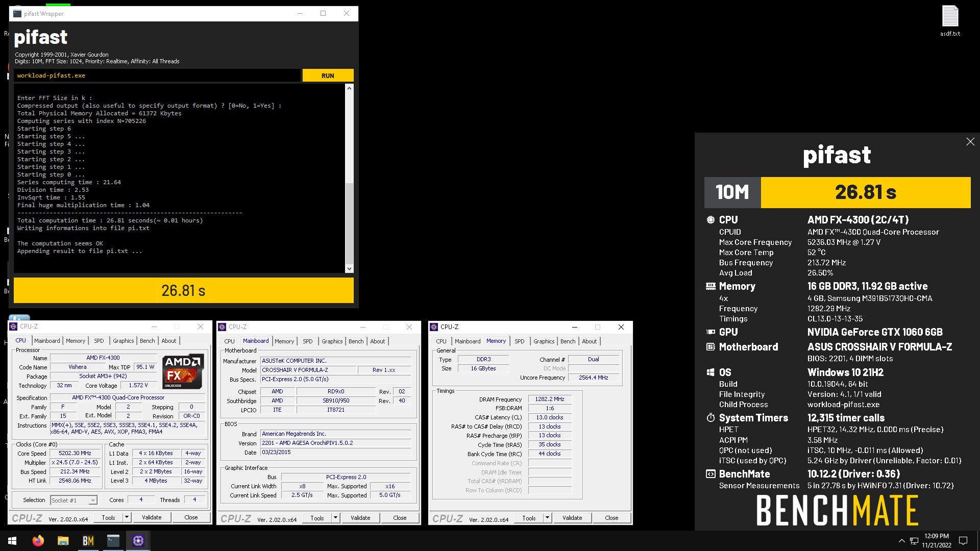The width and height of the screenshot is (980, 551).
Task: Open asdf.txt desktop file icon
Action: coord(950,21)
